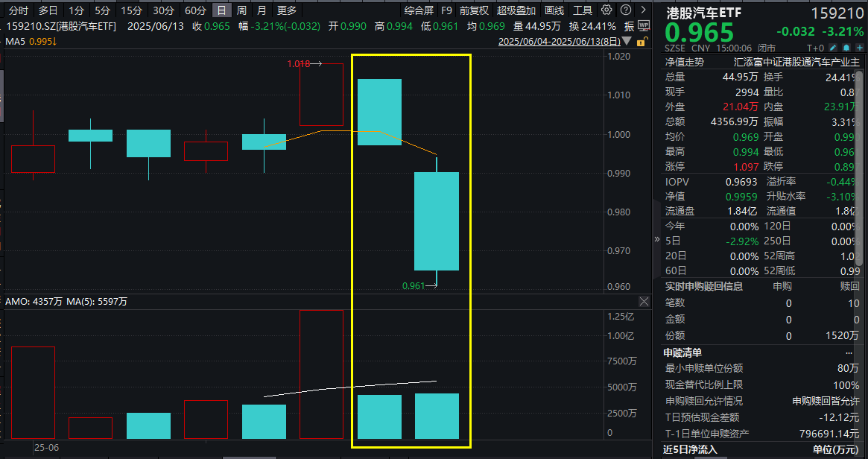Open settings via the gear icon in toolbar
The image size is (868, 459).
607,10
